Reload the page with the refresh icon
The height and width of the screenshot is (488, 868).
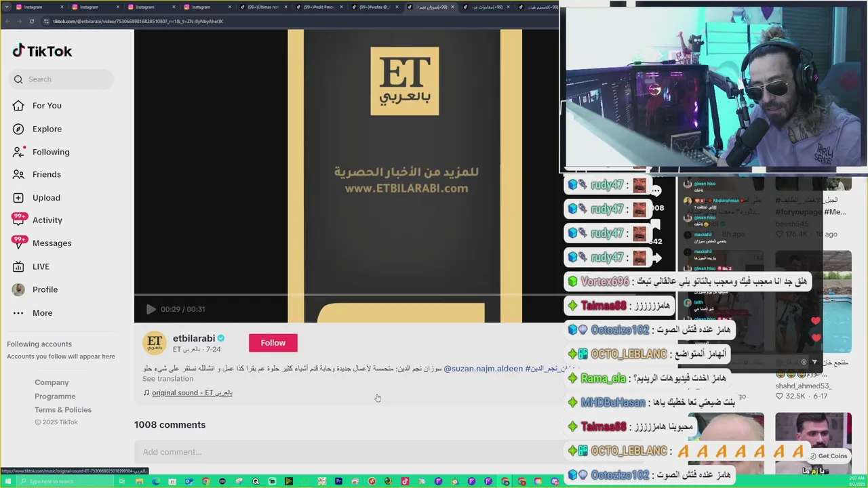point(32,21)
